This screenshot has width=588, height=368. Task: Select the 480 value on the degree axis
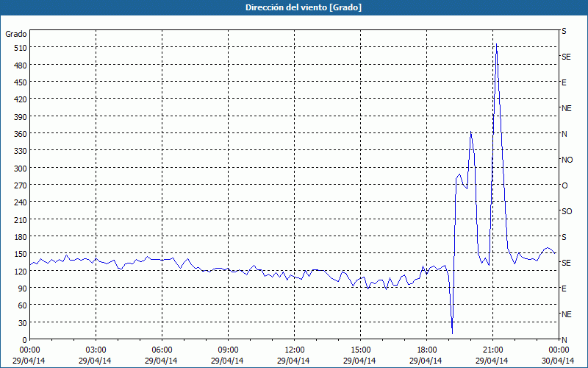(21, 66)
